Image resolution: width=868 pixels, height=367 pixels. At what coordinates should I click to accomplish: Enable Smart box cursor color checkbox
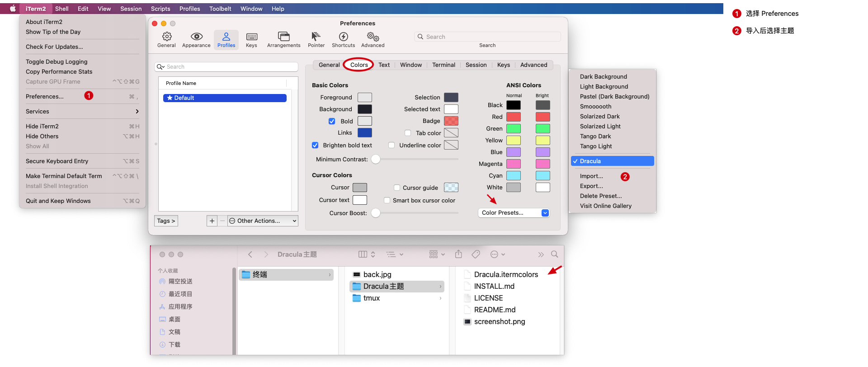click(x=387, y=200)
